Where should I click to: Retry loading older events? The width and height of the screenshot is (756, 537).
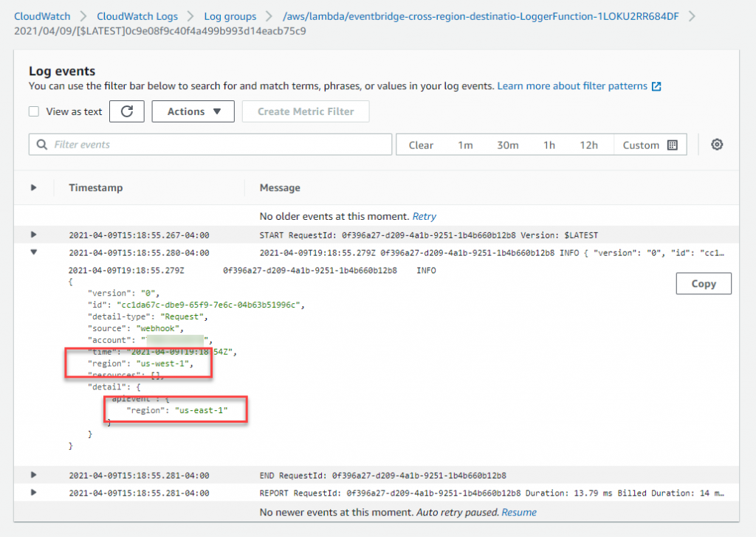[x=424, y=216]
